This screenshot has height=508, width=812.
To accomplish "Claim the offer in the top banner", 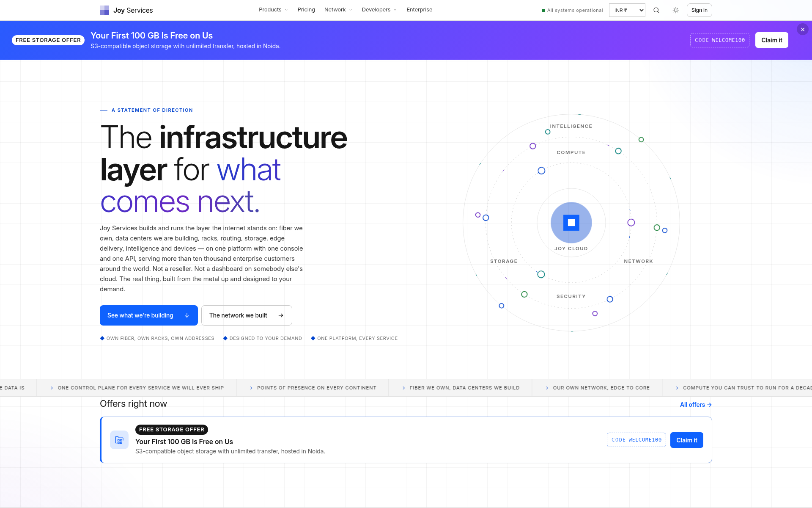I will point(771,40).
